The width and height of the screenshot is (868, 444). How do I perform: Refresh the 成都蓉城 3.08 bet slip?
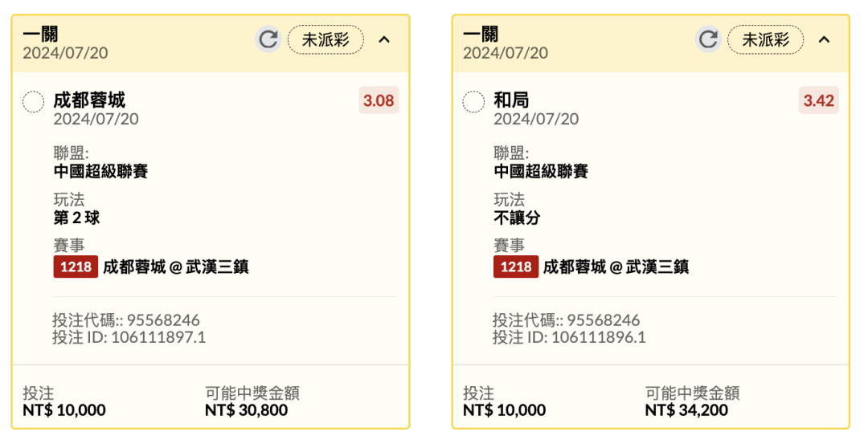tap(268, 39)
